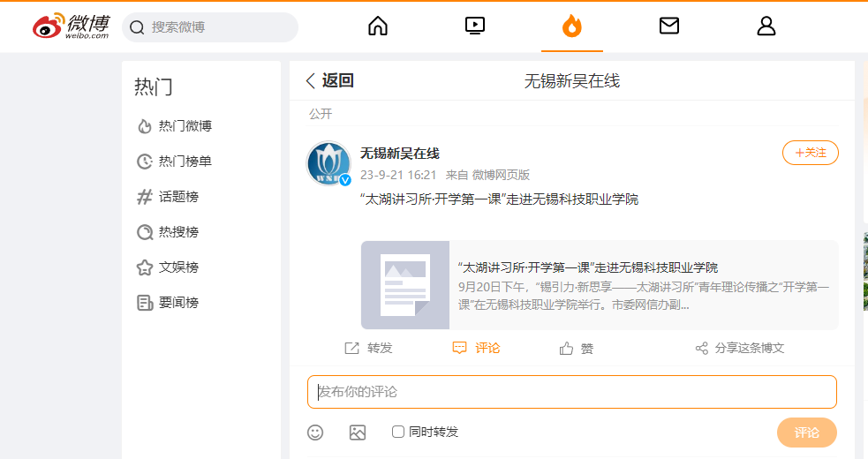Click 评论 comment action

point(476,349)
